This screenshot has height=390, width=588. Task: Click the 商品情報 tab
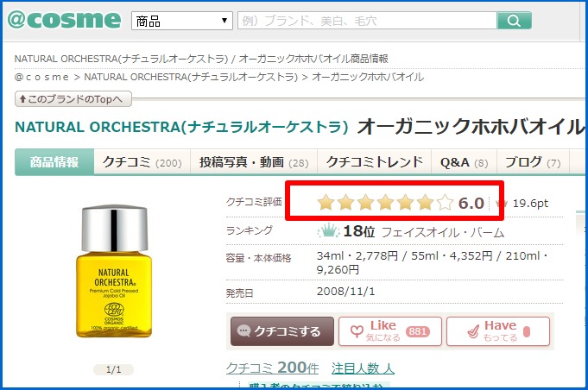coord(54,162)
